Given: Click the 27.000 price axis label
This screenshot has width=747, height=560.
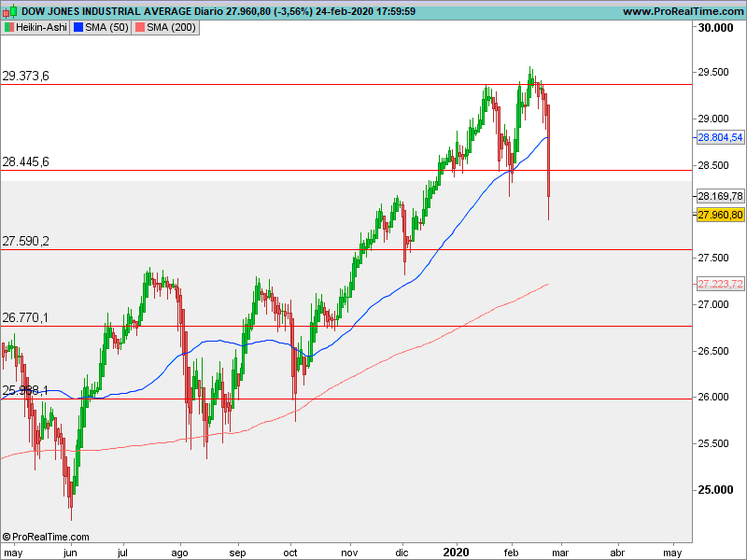Looking at the screenshot, I should pyautogui.click(x=713, y=304).
